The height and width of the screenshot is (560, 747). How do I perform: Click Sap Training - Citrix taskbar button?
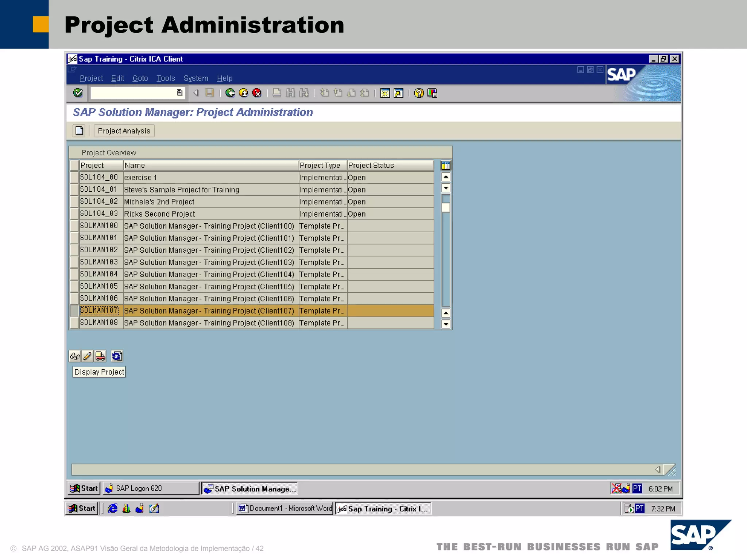383,509
